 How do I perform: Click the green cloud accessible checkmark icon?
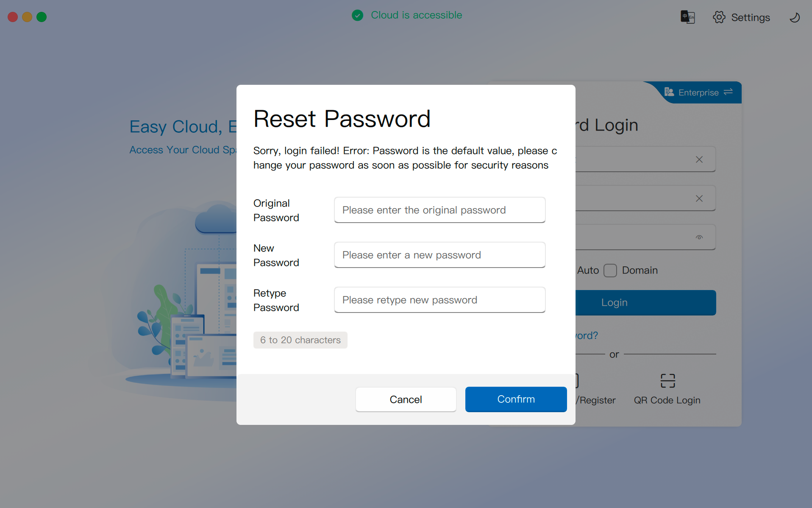357,15
